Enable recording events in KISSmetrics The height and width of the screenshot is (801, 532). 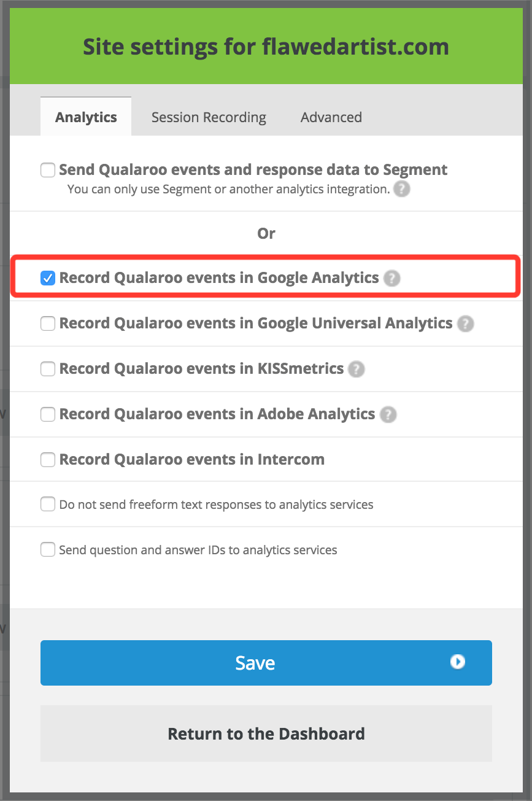tap(47, 369)
